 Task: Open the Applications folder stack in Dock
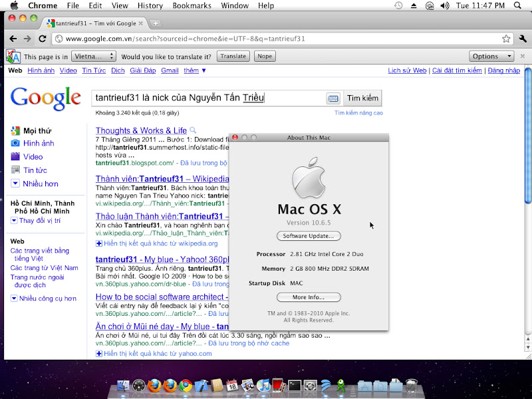(364, 386)
